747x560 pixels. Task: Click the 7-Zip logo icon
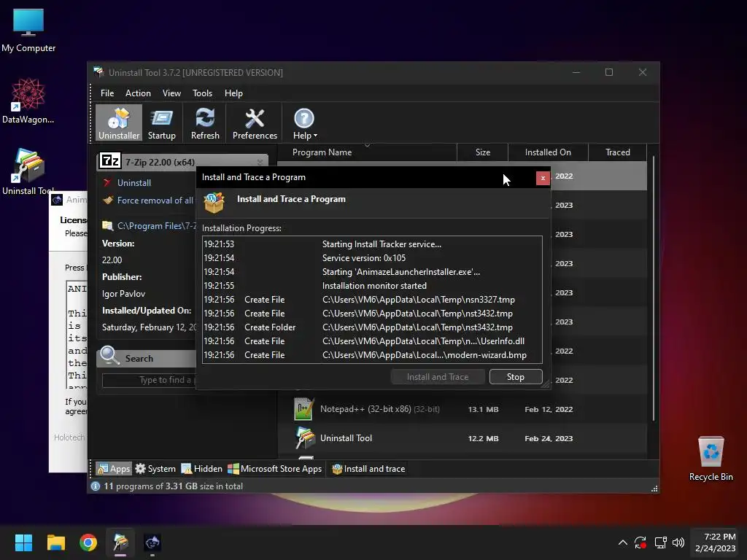pyautogui.click(x=110, y=161)
